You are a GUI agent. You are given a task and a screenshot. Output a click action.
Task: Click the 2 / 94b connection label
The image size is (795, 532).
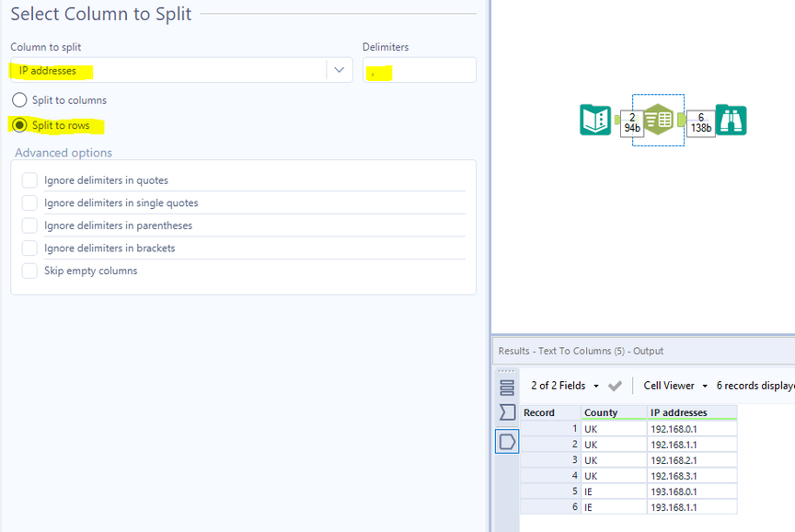pos(632,123)
